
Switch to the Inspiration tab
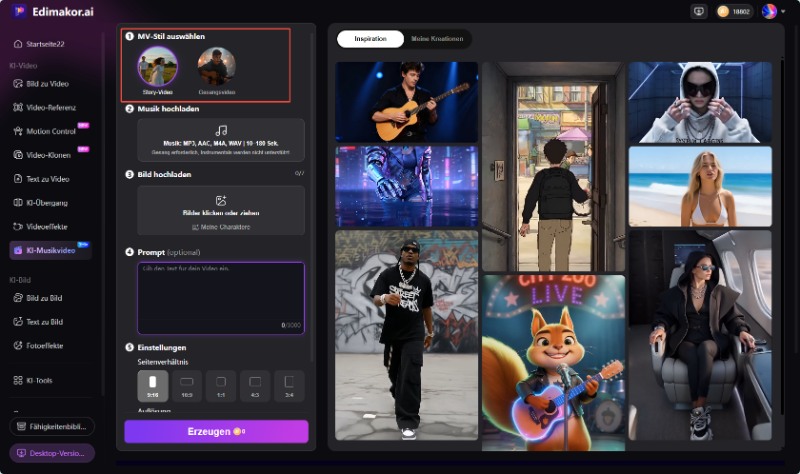point(370,39)
